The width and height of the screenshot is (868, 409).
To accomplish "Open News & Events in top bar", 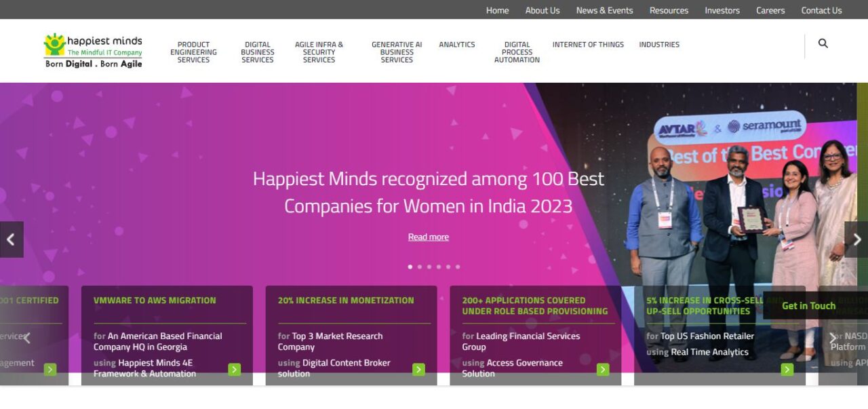I will click(604, 10).
